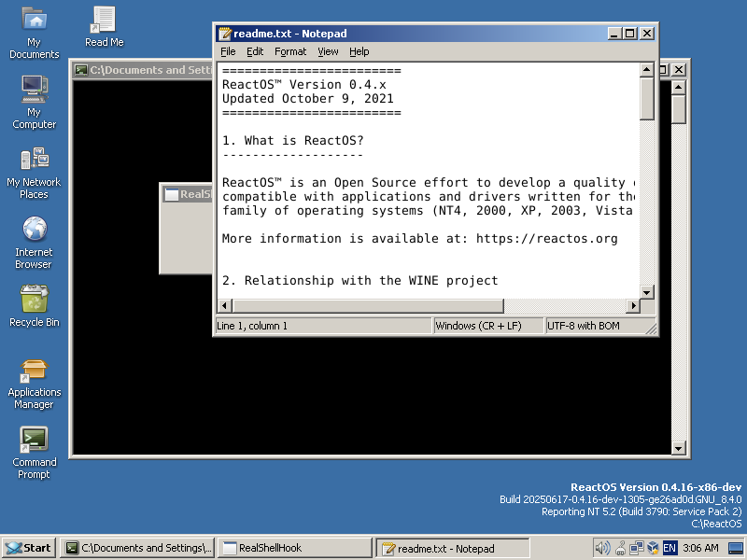Open the My Documents desktop icon

35,33
